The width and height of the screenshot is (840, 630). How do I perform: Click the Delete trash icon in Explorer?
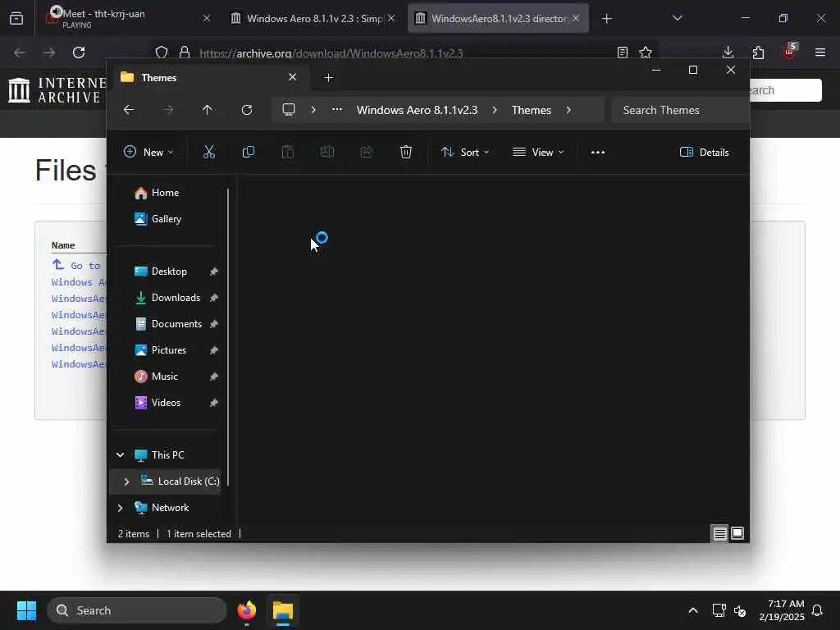coord(406,152)
